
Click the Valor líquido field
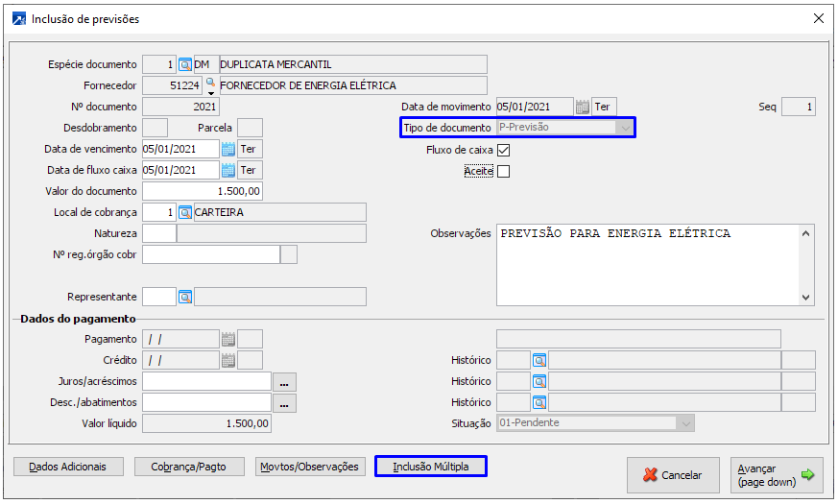[x=206, y=423]
